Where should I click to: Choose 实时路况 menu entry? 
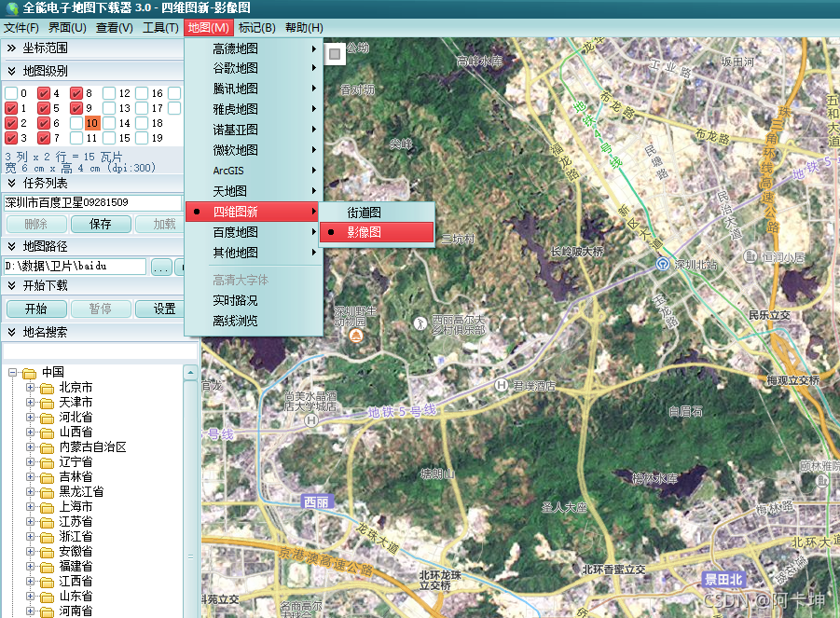pos(254,300)
